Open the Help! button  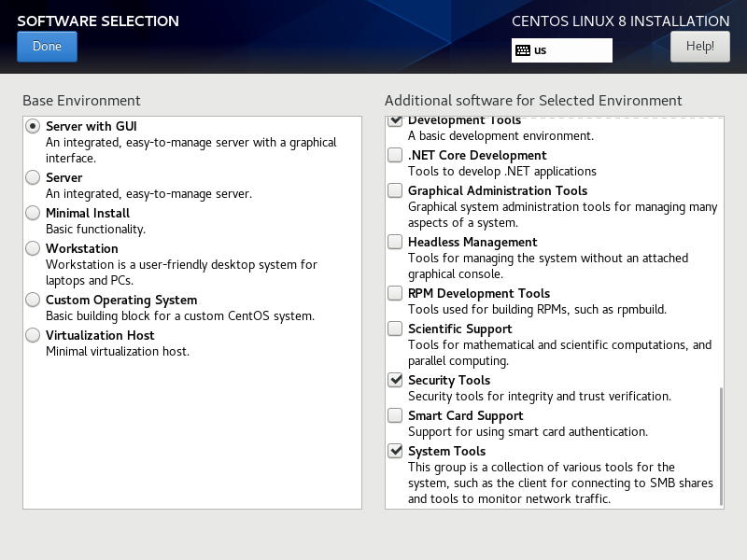click(x=699, y=47)
